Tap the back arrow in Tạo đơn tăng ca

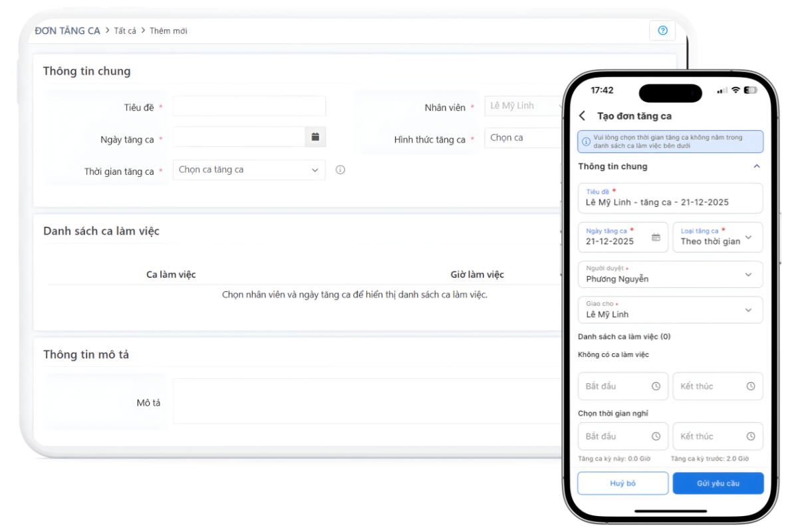point(583,116)
